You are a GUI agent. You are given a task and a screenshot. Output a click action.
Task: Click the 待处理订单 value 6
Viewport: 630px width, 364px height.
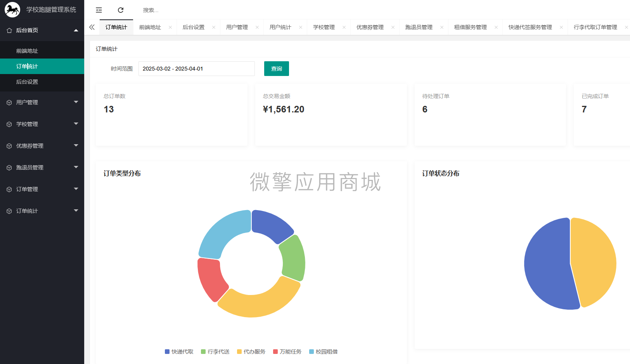[425, 109]
